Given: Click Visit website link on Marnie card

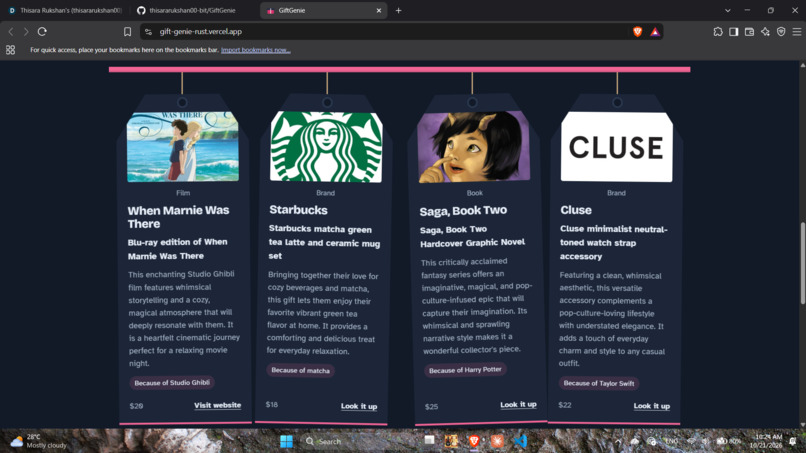Looking at the screenshot, I should (217, 405).
